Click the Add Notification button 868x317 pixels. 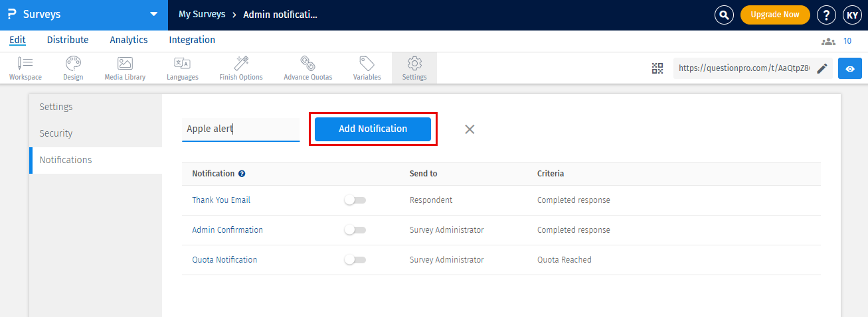(373, 129)
